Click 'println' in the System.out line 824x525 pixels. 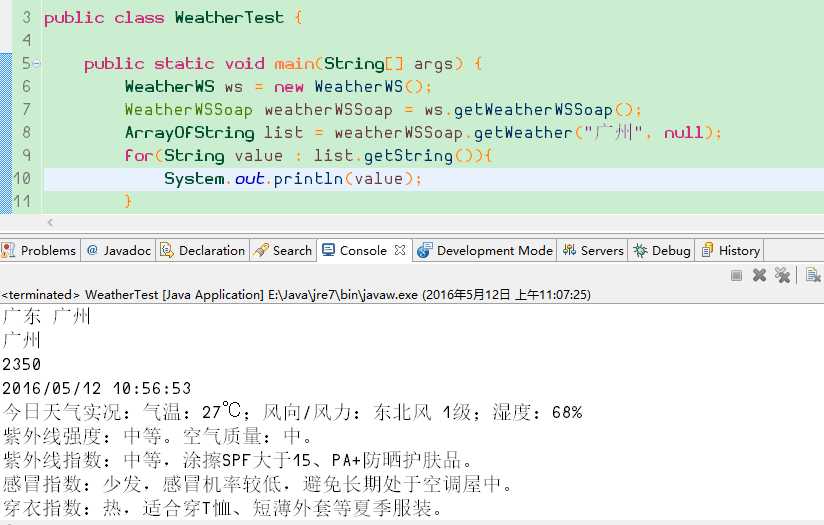click(x=308, y=179)
